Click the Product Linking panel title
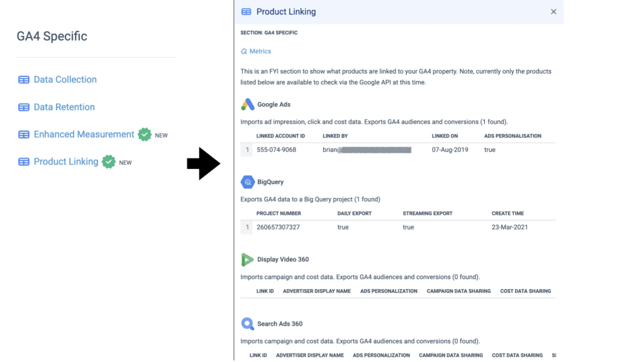Screen dimensions: 644x362 click(286, 12)
